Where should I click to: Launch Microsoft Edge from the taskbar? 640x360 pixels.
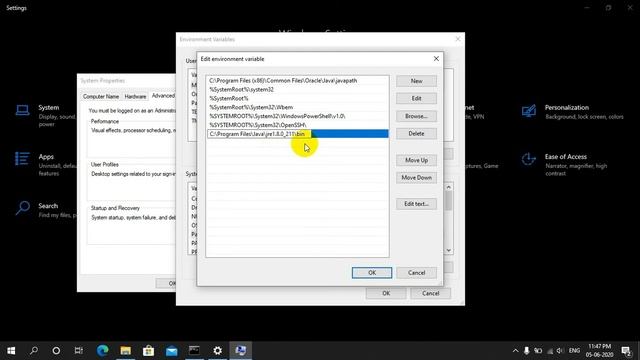click(x=102, y=351)
